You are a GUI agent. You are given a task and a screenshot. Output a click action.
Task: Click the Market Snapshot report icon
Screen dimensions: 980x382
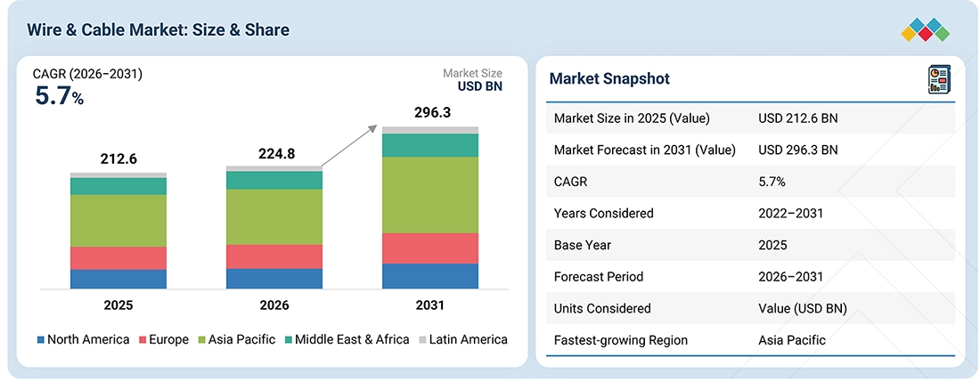939,81
